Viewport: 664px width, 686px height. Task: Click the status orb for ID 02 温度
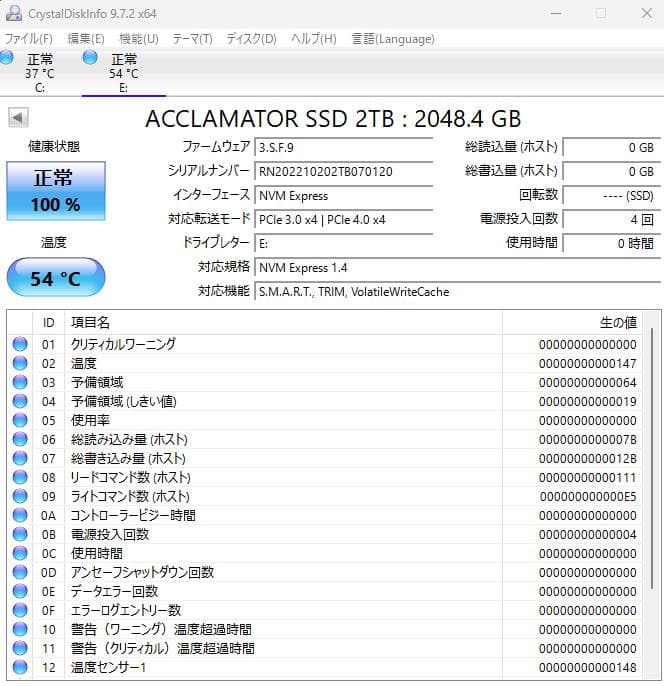pos(20,363)
